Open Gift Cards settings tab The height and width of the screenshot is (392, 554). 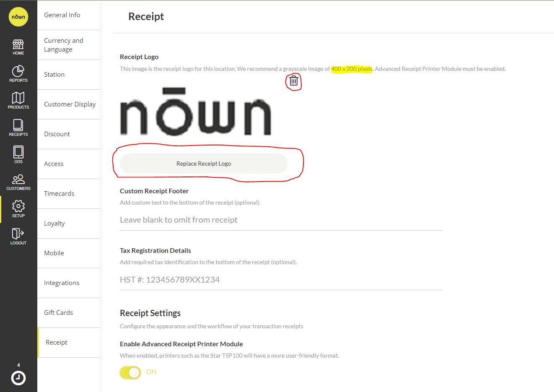pos(69,313)
